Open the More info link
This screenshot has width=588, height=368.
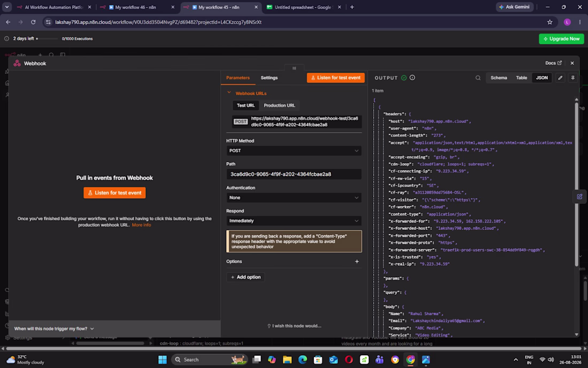[141, 225]
